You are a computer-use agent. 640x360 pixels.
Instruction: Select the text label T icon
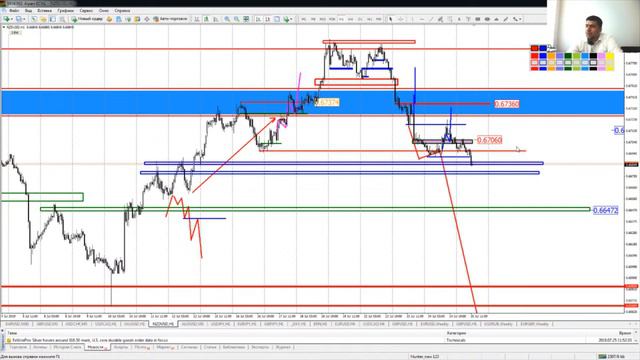(x=468, y=19)
